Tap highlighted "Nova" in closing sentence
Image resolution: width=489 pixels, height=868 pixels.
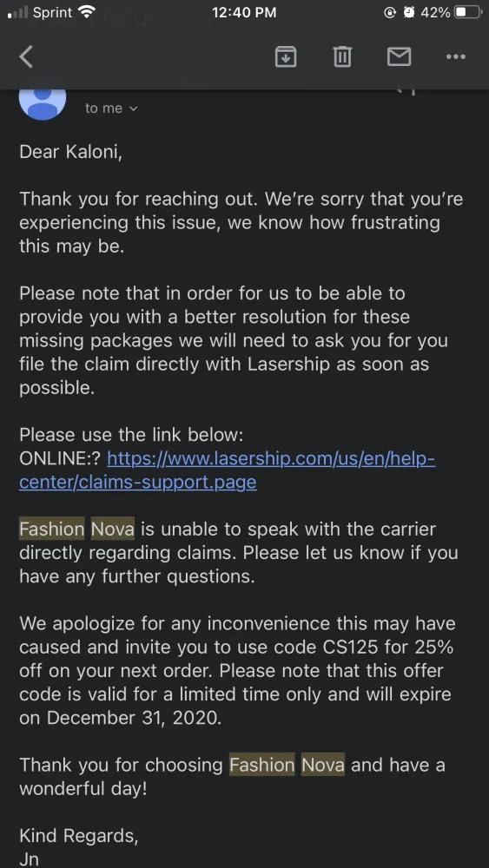tap(323, 766)
